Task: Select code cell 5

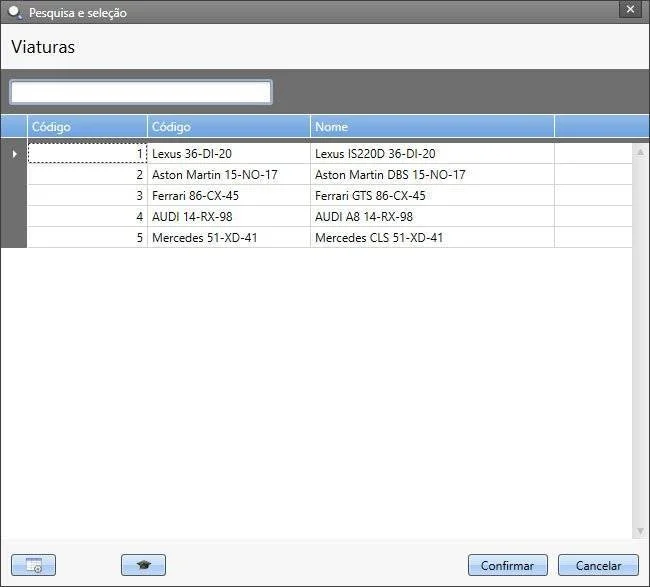Action: (87, 238)
